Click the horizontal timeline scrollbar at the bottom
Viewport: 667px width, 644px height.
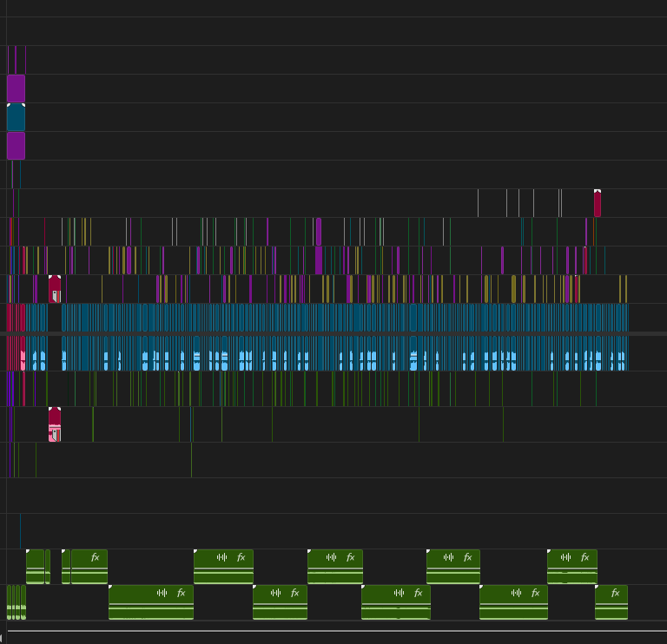pos(337,631)
